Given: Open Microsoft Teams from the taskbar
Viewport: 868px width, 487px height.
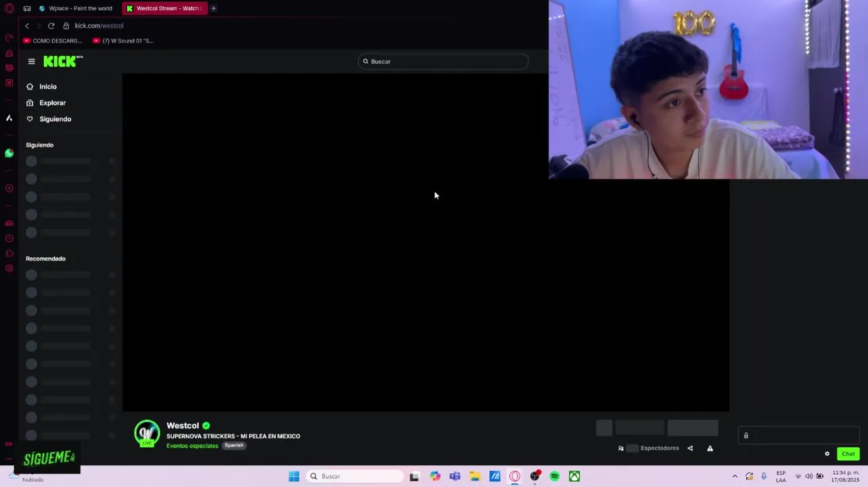Looking at the screenshot, I should [455, 476].
